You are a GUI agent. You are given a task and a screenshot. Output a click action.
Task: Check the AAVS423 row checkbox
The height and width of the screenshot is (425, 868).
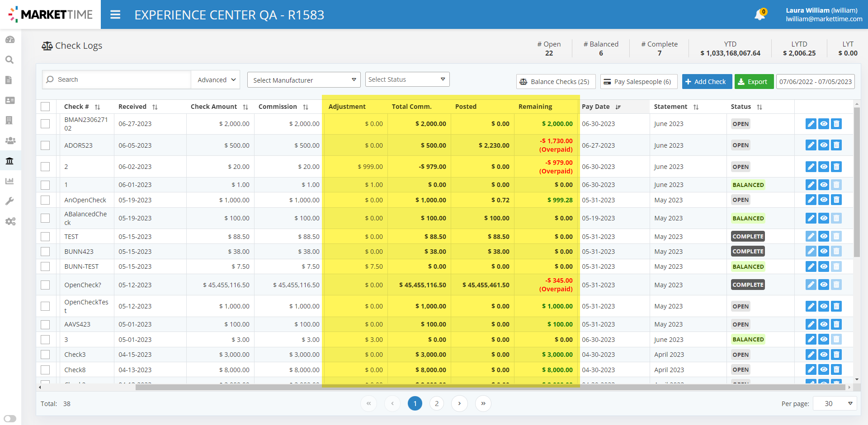[45, 324]
